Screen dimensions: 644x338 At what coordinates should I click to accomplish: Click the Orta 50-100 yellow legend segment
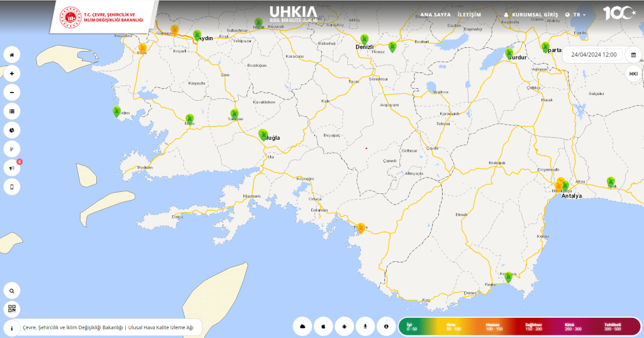click(x=453, y=327)
